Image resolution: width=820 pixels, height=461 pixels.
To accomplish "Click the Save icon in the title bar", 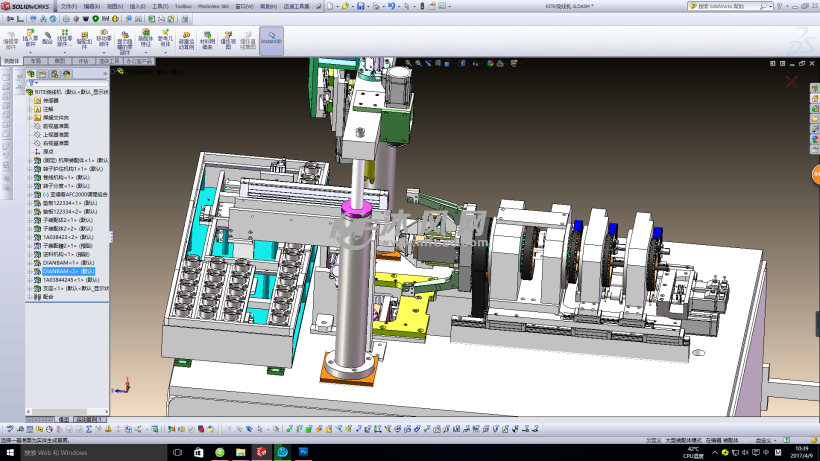I will click(x=360, y=6).
